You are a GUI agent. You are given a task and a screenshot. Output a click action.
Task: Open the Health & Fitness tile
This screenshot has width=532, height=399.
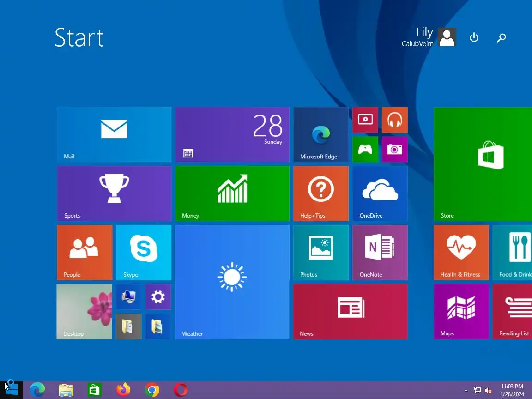point(461,253)
